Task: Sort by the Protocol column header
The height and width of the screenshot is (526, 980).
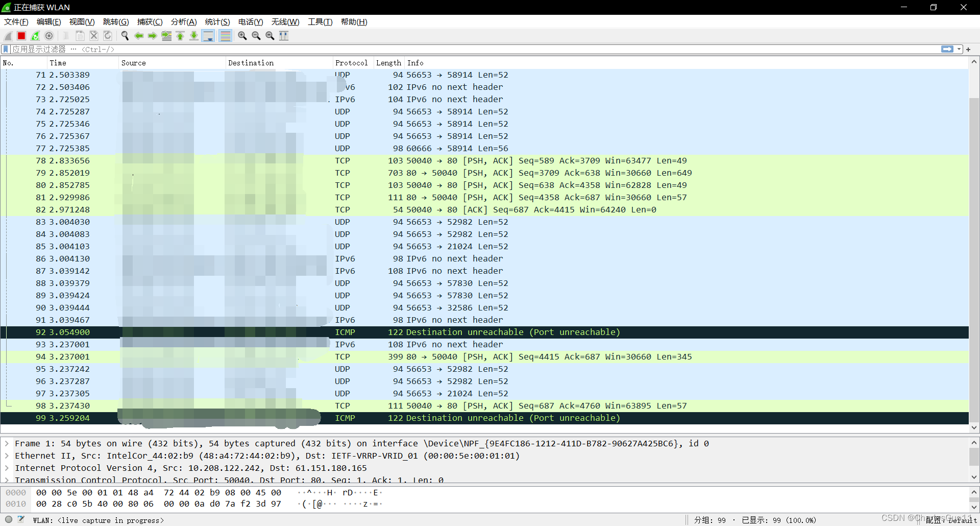Action: coord(353,63)
